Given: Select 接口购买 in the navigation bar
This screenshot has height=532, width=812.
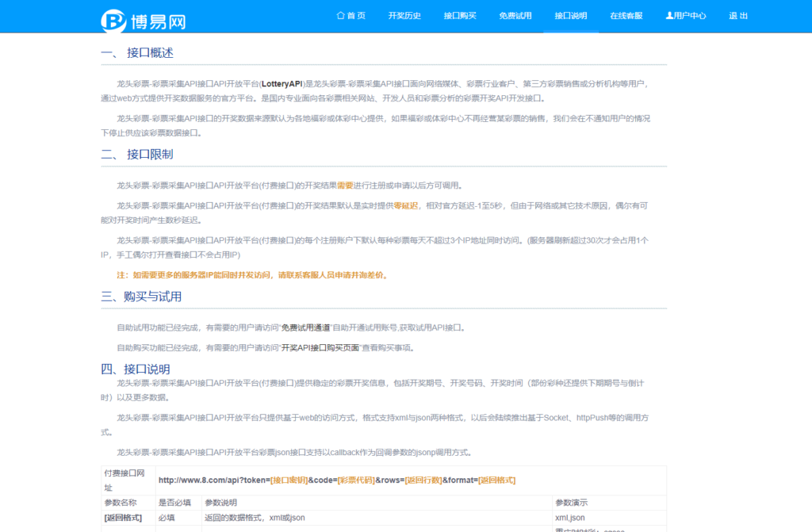Looking at the screenshot, I should [x=462, y=15].
